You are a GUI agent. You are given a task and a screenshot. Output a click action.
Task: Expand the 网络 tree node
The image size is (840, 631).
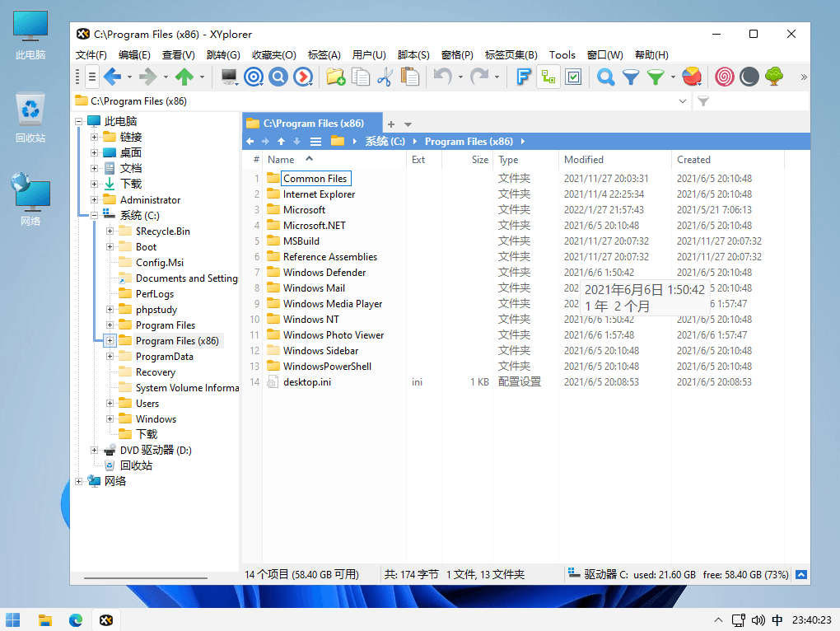click(x=79, y=481)
